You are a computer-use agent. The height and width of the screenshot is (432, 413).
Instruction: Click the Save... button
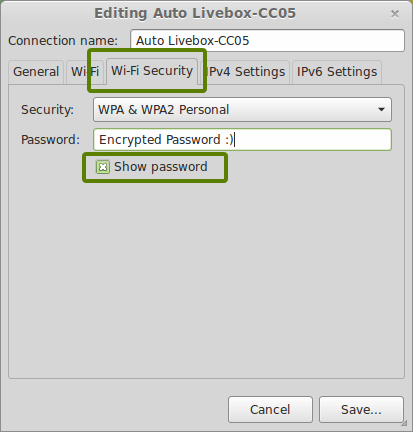[x=361, y=410]
